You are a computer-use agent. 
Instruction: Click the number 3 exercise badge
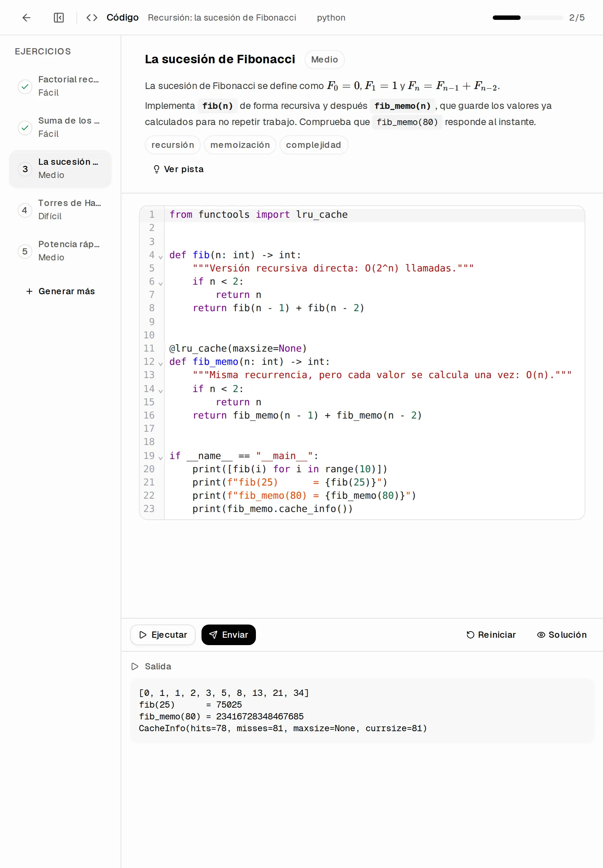pyautogui.click(x=25, y=169)
